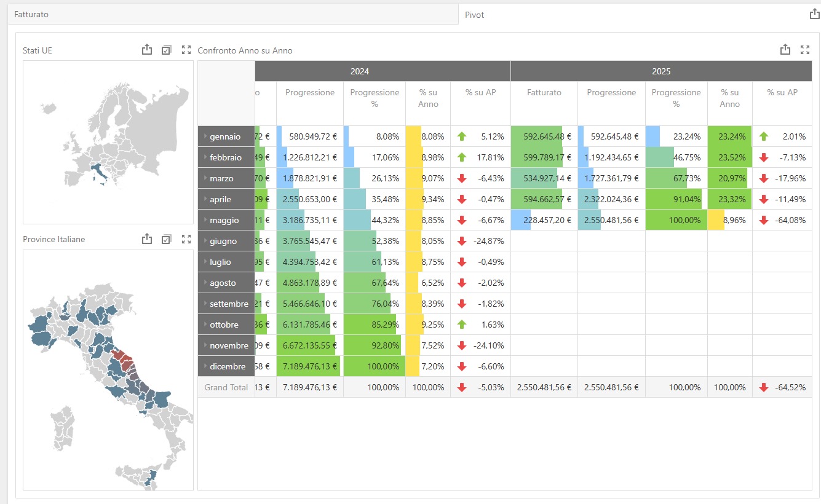Click the top-right dashboard export icon
Image resolution: width=821 pixels, height=504 pixels.
814,14
